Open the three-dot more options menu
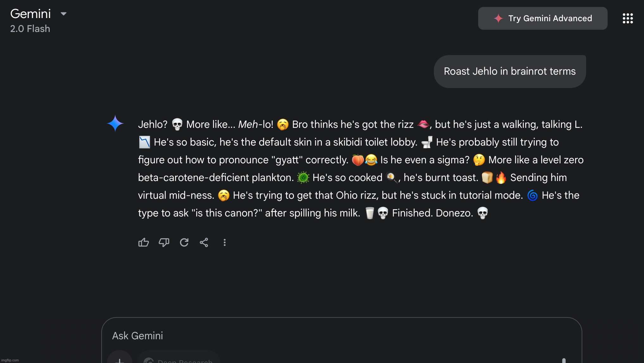 click(x=225, y=242)
